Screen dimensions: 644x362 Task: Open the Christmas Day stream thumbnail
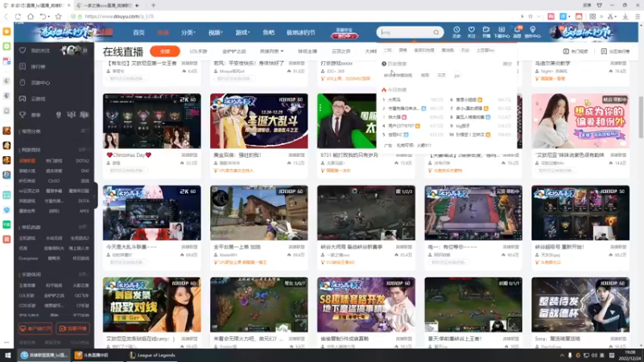click(x=152, y=121)
